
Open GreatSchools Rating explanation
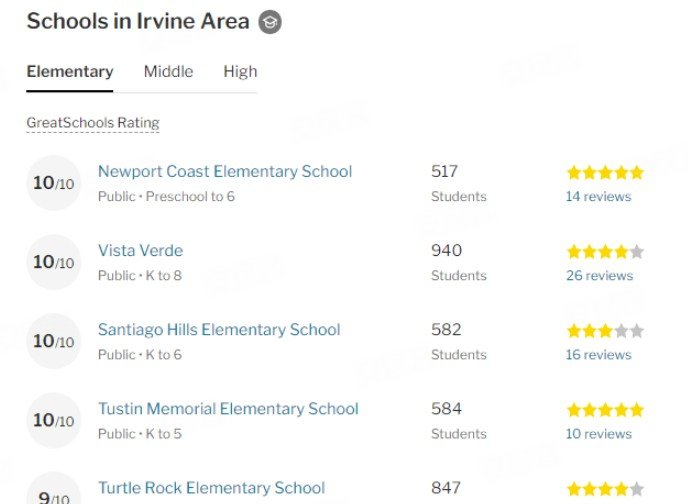pyautogui.click(x=93, y=123)
